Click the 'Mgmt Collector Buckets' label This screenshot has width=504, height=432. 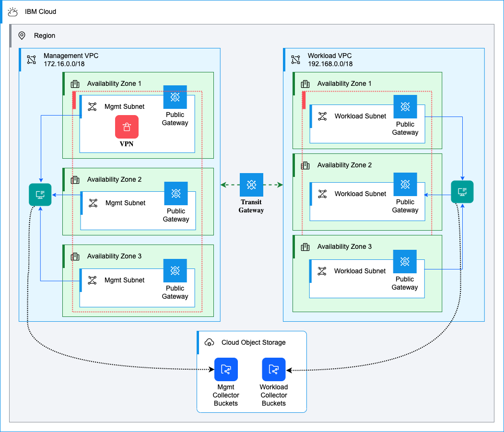[226, 396]
